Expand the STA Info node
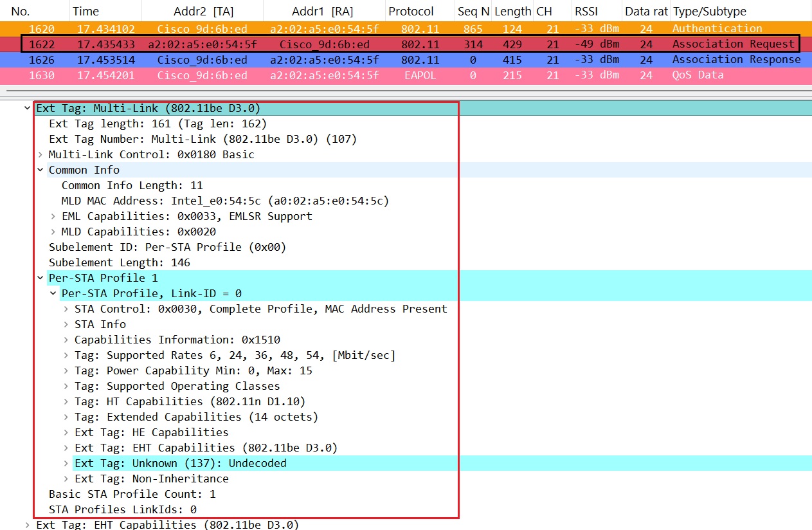 click(x=66, y=324)
